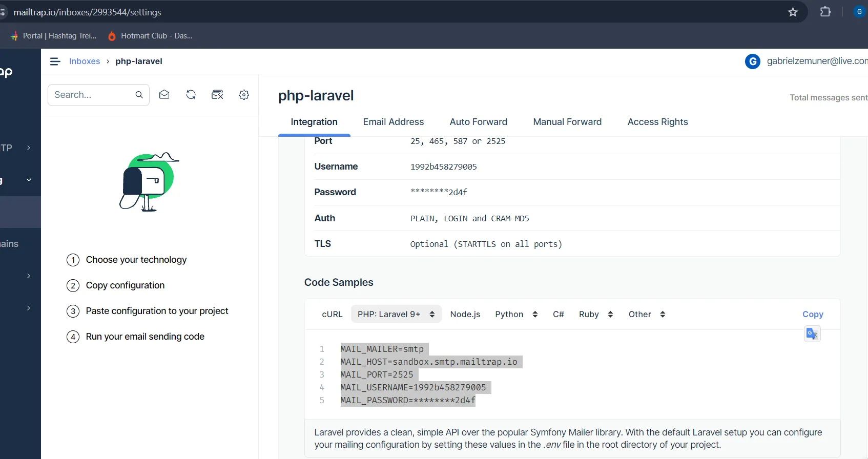Click the clear inbox icon
Viewport: 868px width, 459px height.
coord(217,95)
